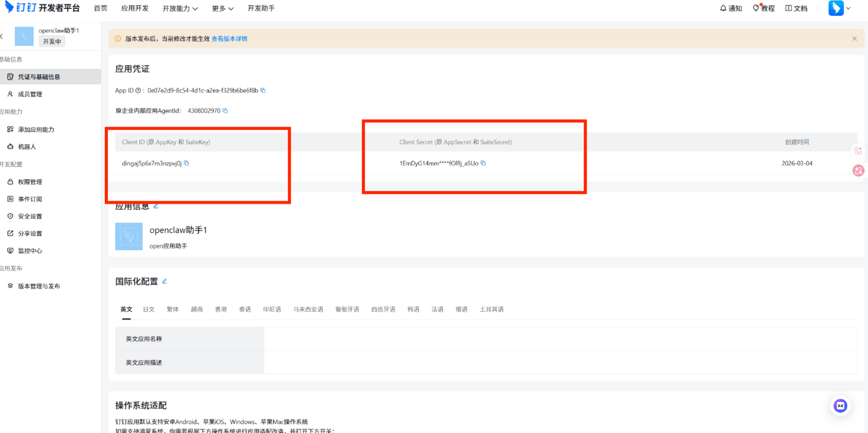The width and height of the screenshot is (868, 433).
Task: Copy the AgentId number
Action: [225, 111]
